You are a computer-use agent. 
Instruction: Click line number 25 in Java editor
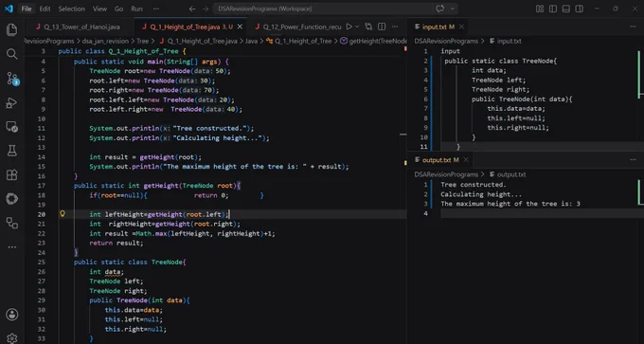pyautogui.click(x=41, y=262)
